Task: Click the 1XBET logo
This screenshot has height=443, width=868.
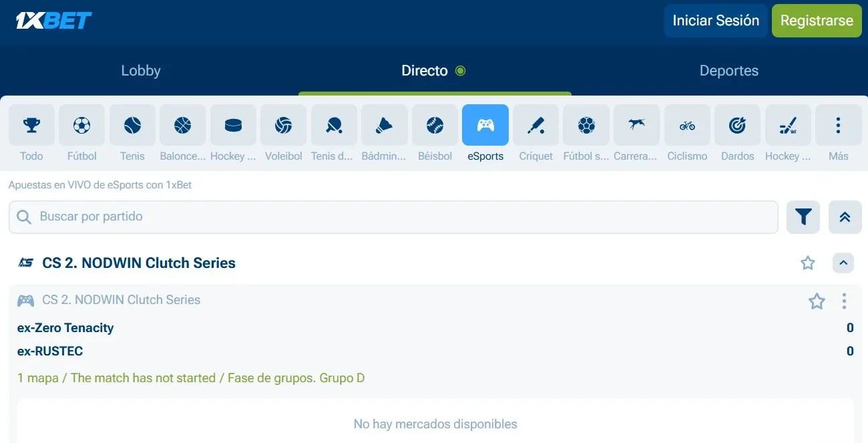Action: (x=54, y=21)
